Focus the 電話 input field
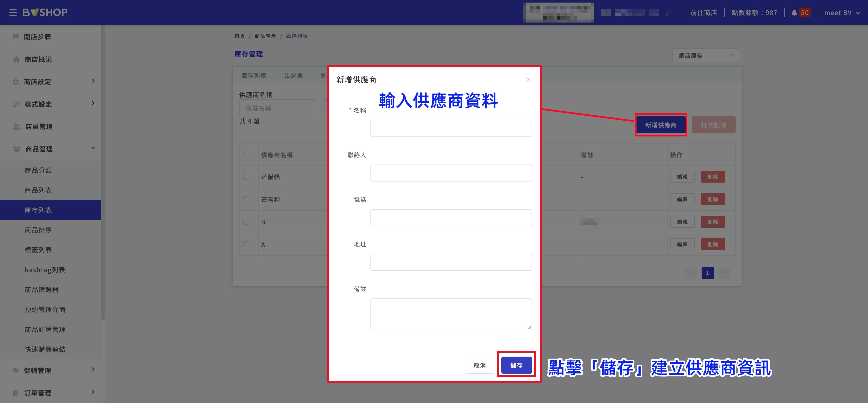 pyautogui.click(x=451, y=218)
